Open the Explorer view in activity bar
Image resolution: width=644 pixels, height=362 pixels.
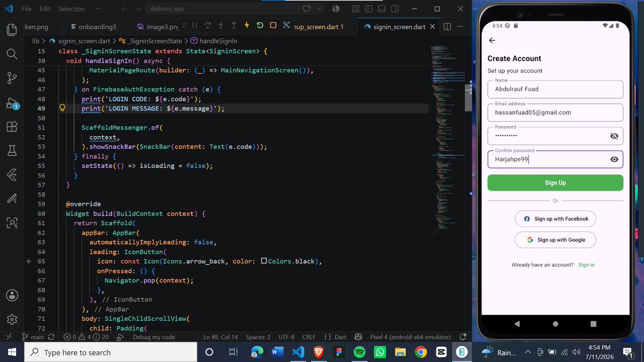tap(12, 30)
